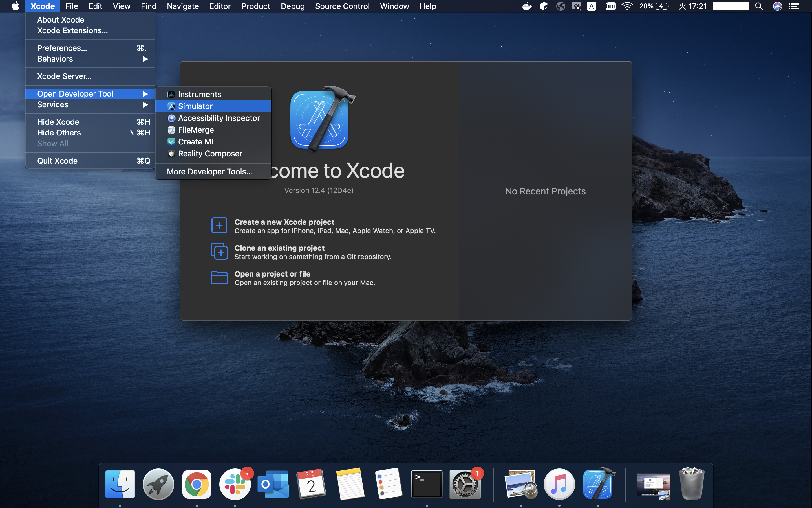Click the Docker whale menu bar icon
812x508 pixels.
527,6
